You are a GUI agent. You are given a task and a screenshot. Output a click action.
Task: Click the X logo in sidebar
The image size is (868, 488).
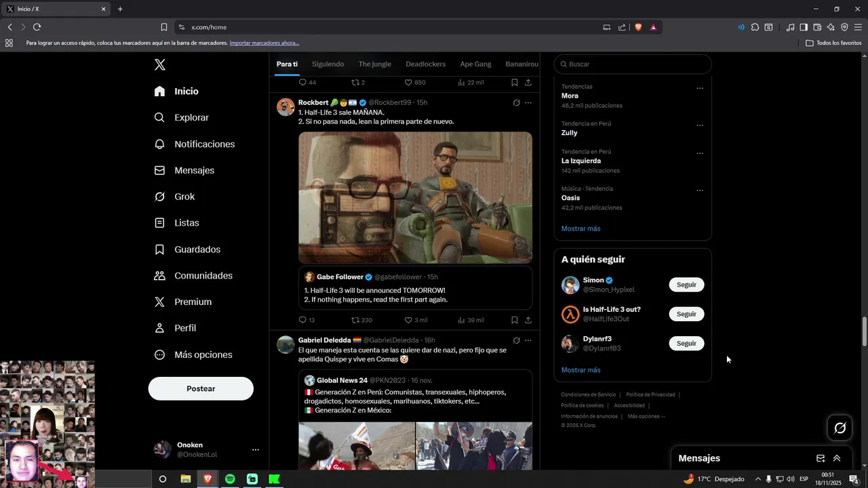160,65
